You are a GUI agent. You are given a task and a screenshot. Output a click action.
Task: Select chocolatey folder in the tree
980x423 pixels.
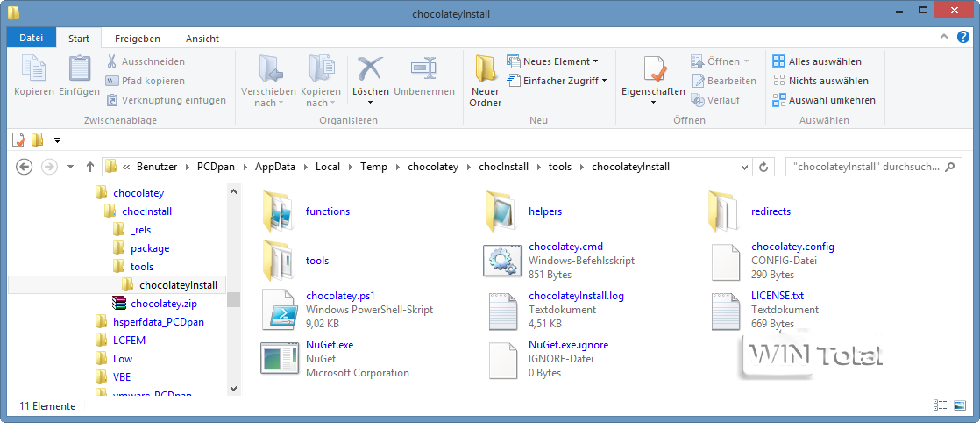tap(138, 193)
